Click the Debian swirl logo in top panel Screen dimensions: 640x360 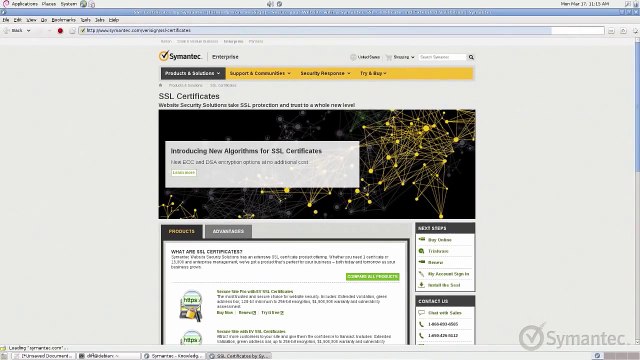pyautogui.click(x=6, y=4)
